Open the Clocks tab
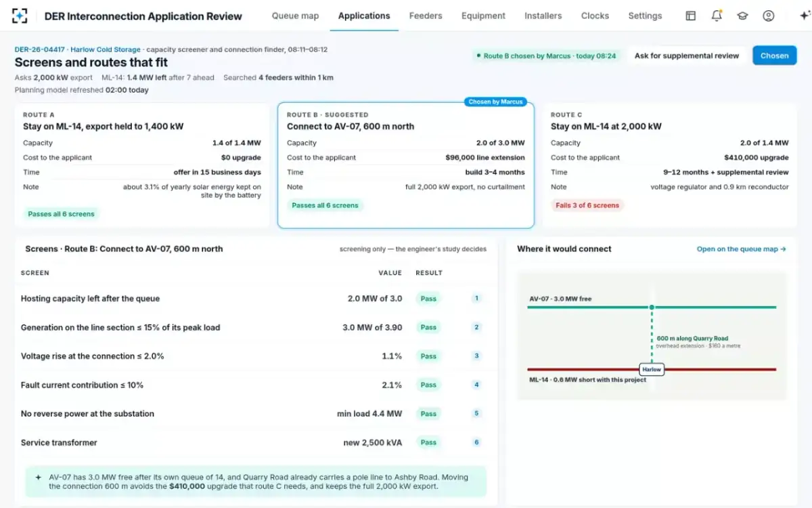The height and width of the screenshot is (508, 812). click(595, 16)
